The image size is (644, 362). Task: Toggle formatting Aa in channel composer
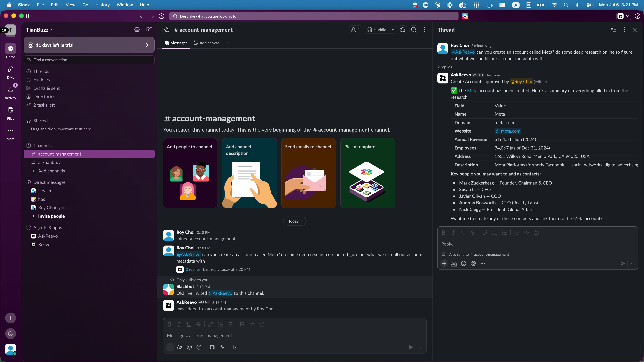[179, 347]
